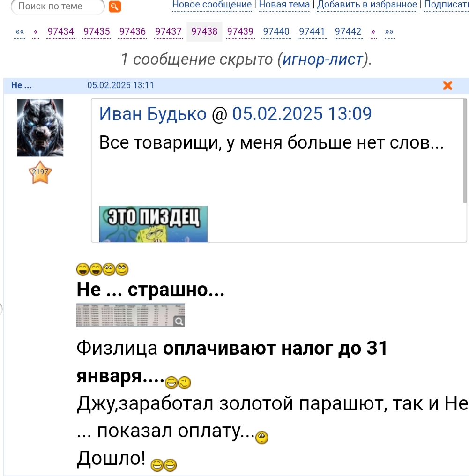Click the winking smiley after 'января....'
The image size is (469, 476).
(185, 382)
